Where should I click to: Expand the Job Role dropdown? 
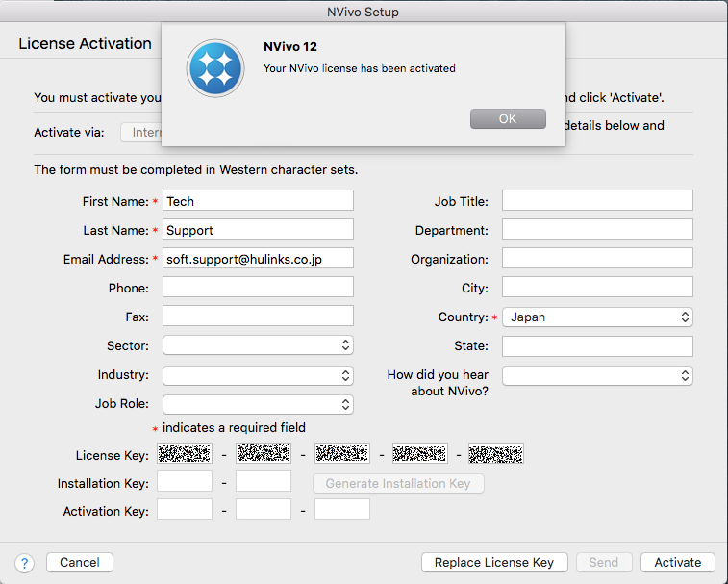coord(258,404)
